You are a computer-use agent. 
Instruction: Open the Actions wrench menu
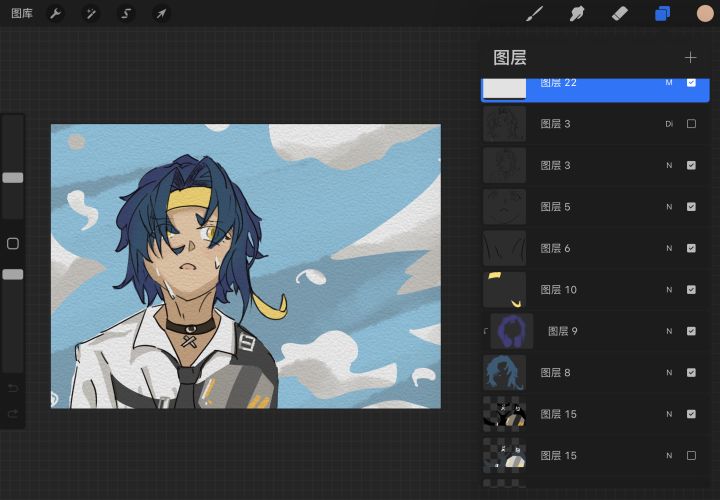[x=55, y=14]
